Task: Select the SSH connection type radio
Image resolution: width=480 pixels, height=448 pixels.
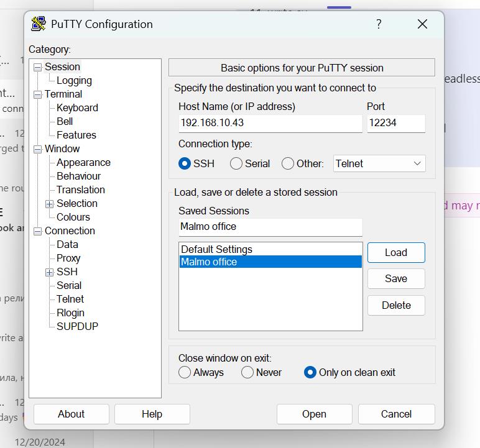Action: point(185,163)
